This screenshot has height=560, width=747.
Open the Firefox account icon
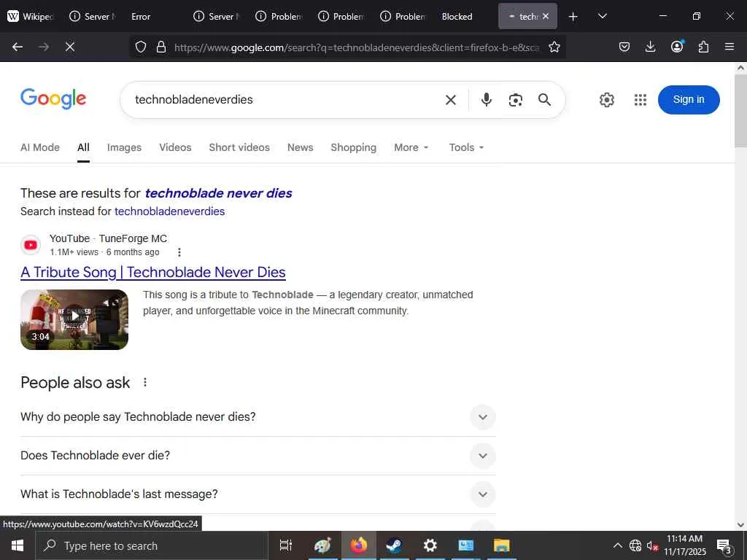click(x=677, y=47)
